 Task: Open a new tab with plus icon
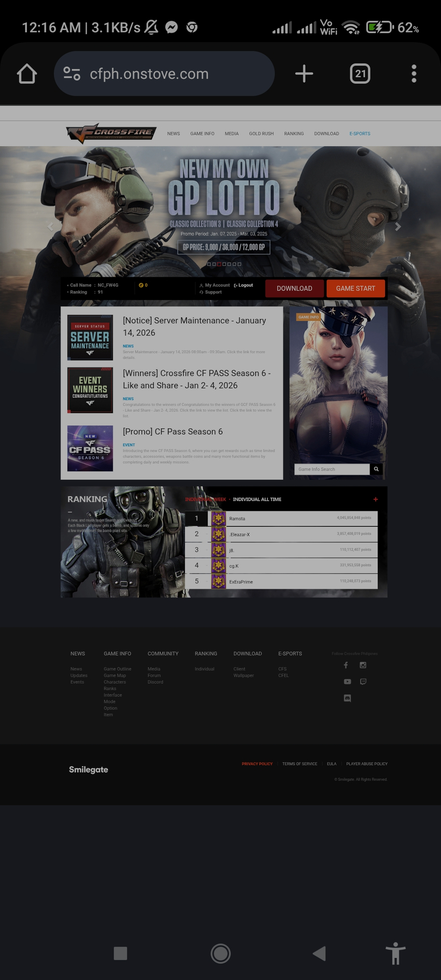point(304,74)
